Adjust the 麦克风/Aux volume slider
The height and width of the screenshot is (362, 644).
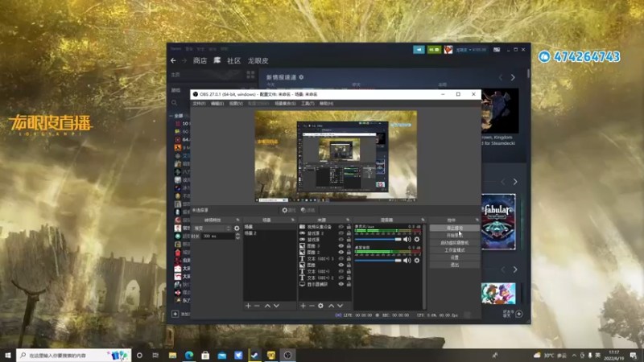click(x=378, y=239)
